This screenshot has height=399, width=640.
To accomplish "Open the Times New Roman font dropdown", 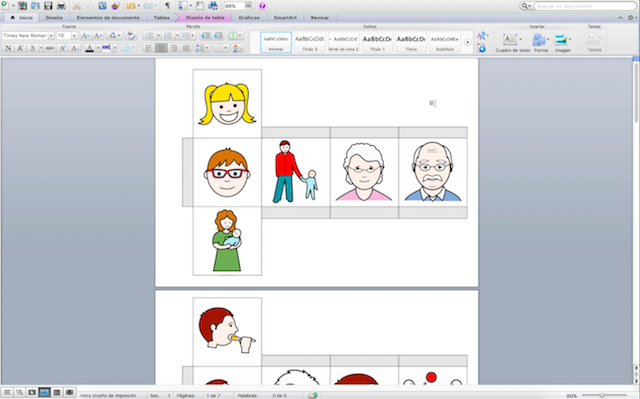I will tap(51, 36).
